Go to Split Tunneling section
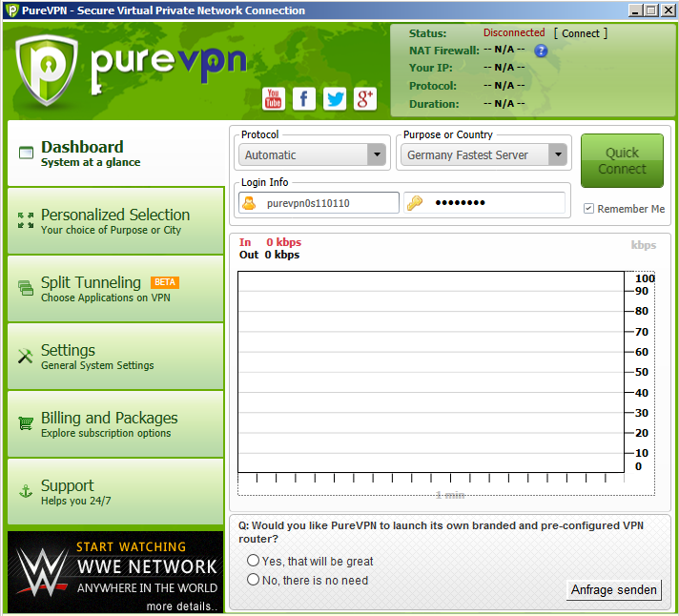 (x=116, y=289)
